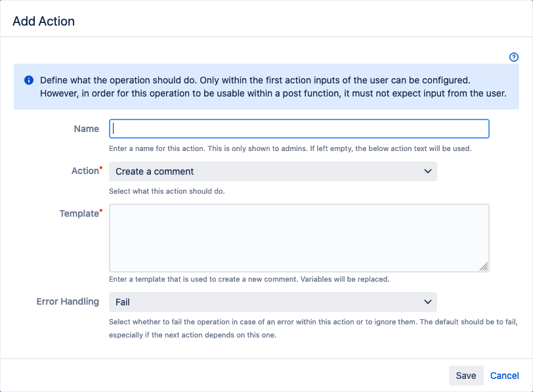The height and width of the screenshot is (392, 533).
Task: Focus the Name input field
Action: (x=299, y=129)
